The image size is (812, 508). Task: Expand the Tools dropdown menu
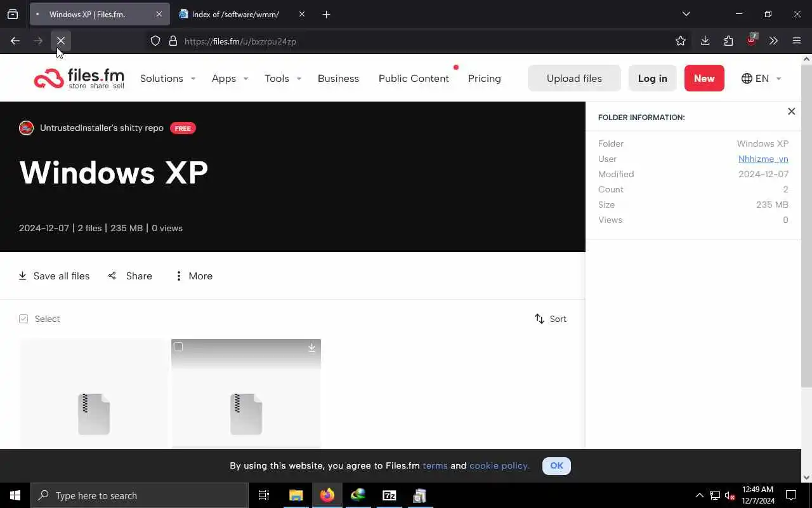point(282,78)
